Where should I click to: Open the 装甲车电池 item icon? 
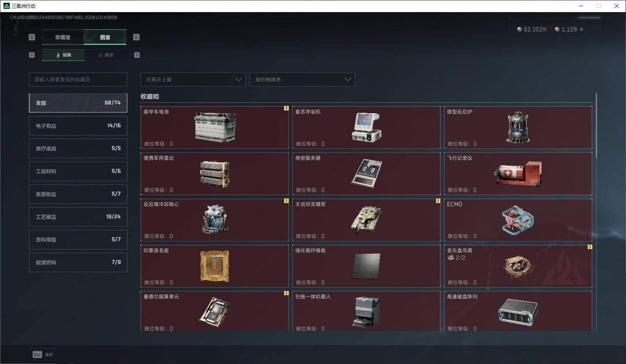tap(215, 127)
